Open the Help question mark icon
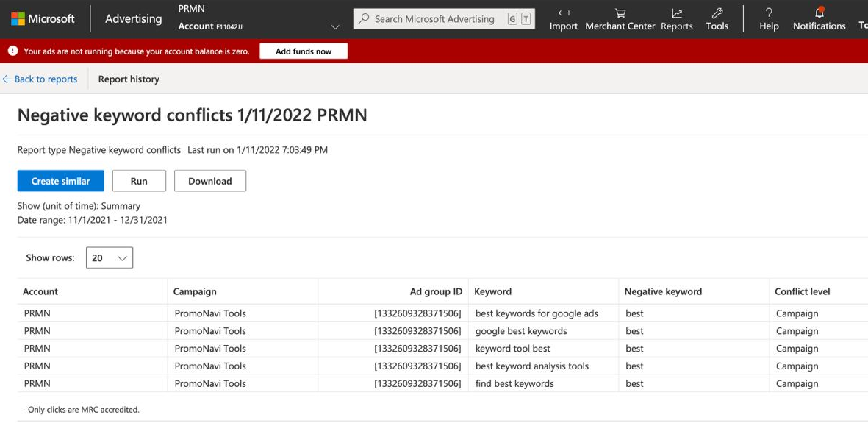Image resolution: width=868 pixels, height=423 pixels. pos(769,13)
